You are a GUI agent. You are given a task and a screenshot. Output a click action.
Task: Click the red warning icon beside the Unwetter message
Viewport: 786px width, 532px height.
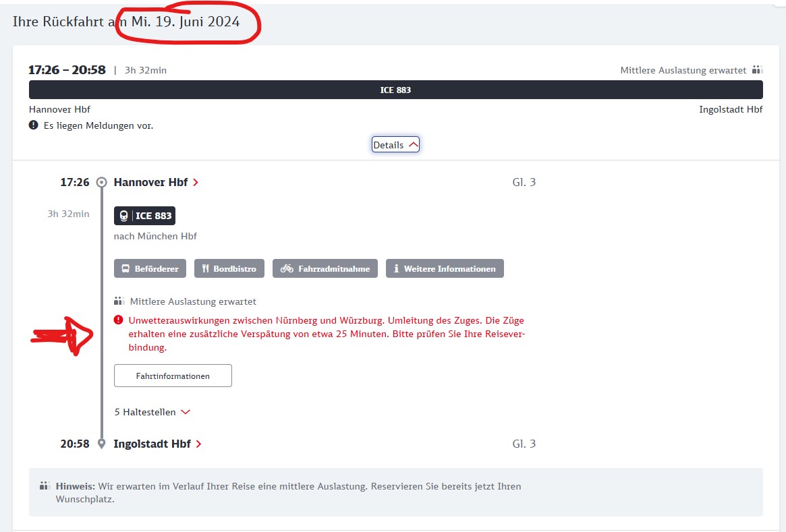point(119,320)
